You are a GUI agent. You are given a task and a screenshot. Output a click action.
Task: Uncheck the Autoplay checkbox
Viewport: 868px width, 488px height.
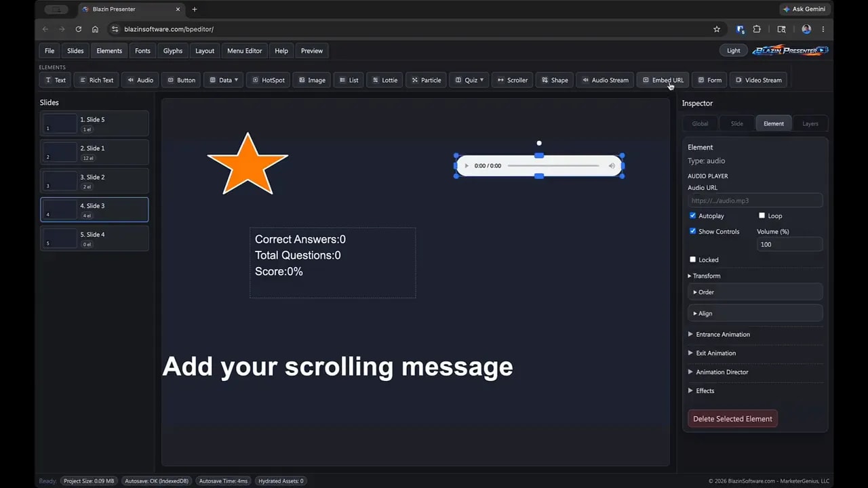click(692, 216)
